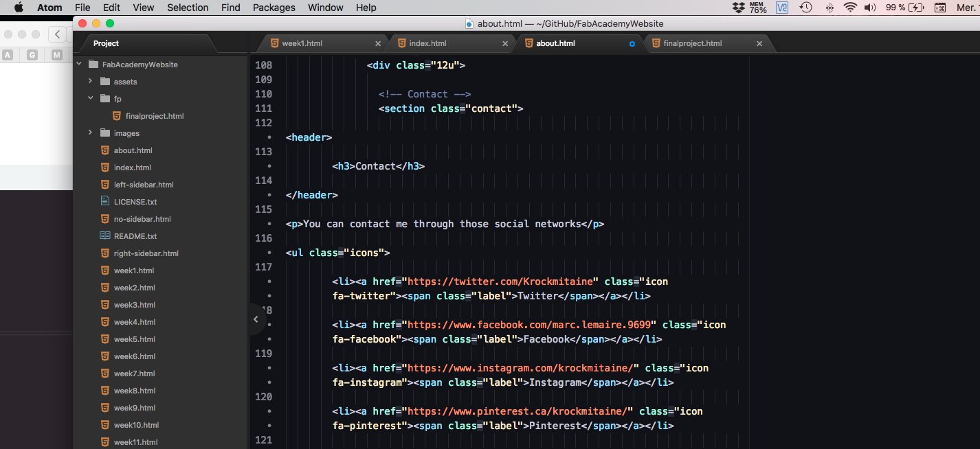Image resolution: width=980 pixels, height=449 pixels.
Task: Open the Apple menu
Action: click(x=19, y=8)
